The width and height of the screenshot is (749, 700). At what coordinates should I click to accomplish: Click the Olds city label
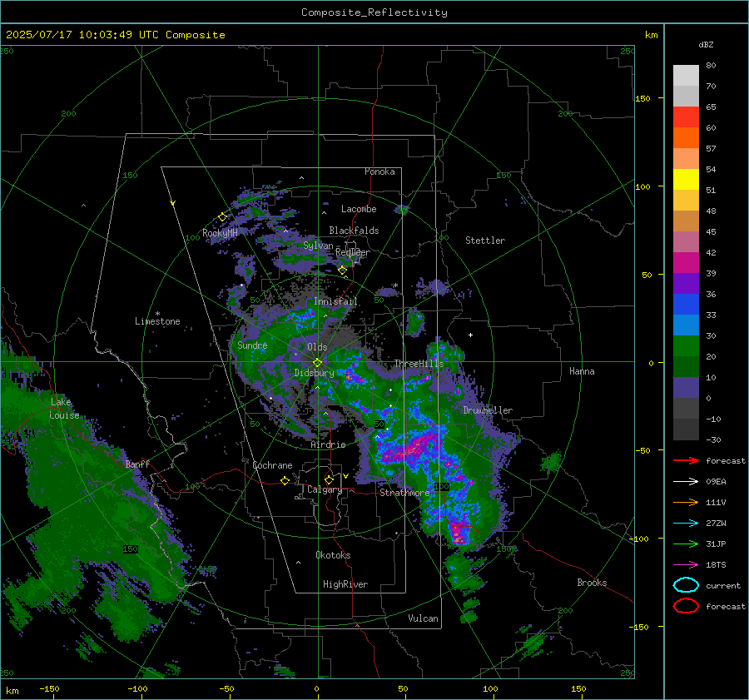[317, 347]
